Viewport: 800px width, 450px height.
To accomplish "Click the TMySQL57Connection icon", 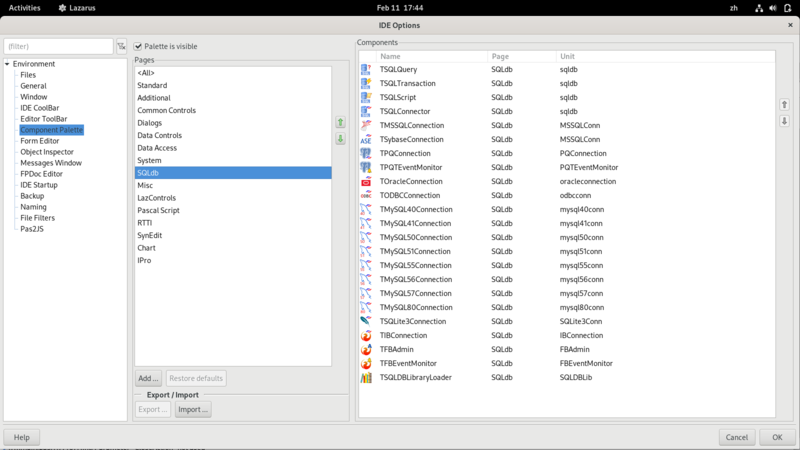I will pos(366,293).
